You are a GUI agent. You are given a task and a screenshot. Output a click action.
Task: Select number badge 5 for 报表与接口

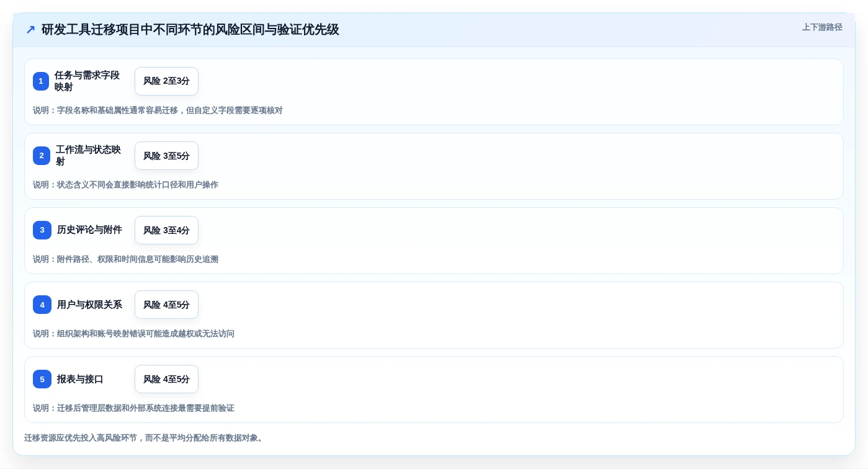tap(42, 379)
